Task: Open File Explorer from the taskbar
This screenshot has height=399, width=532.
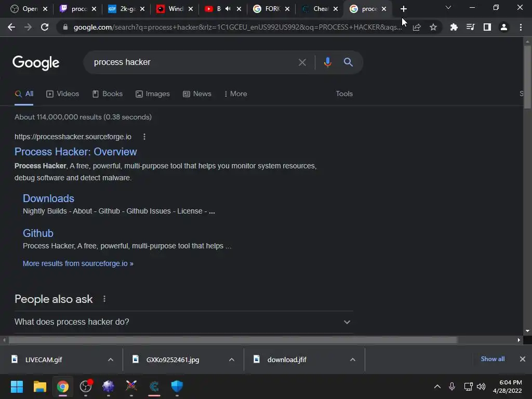Action: pos(39,387)
